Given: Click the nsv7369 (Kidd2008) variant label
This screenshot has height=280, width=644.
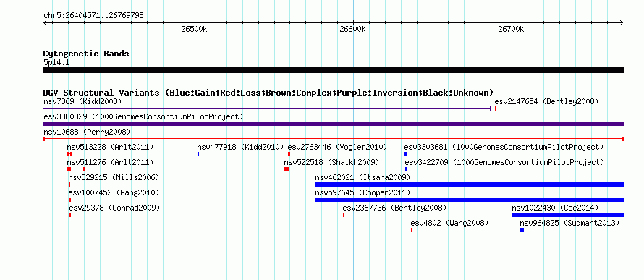Looking at the screenshot, I should pyautogui.click(x=82, y=101).
